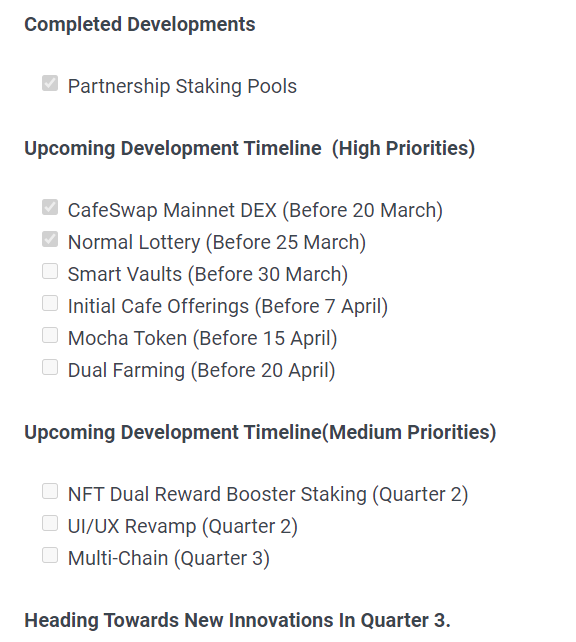This screenshot has height=642, width=576.
Task: Click the High Priorities timeline heading
Action: pyautogui.click(x=250, y=148)
